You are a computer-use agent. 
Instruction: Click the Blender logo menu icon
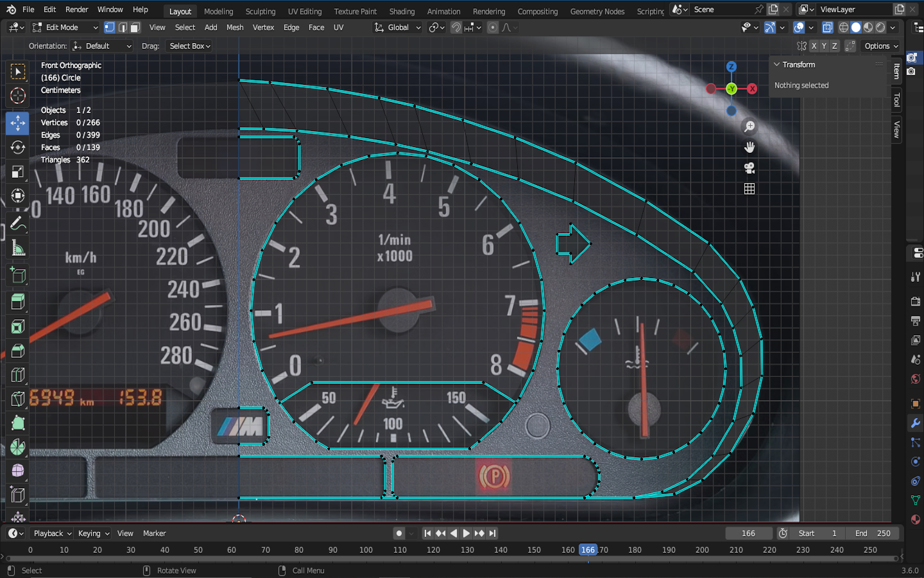(11, 10)
